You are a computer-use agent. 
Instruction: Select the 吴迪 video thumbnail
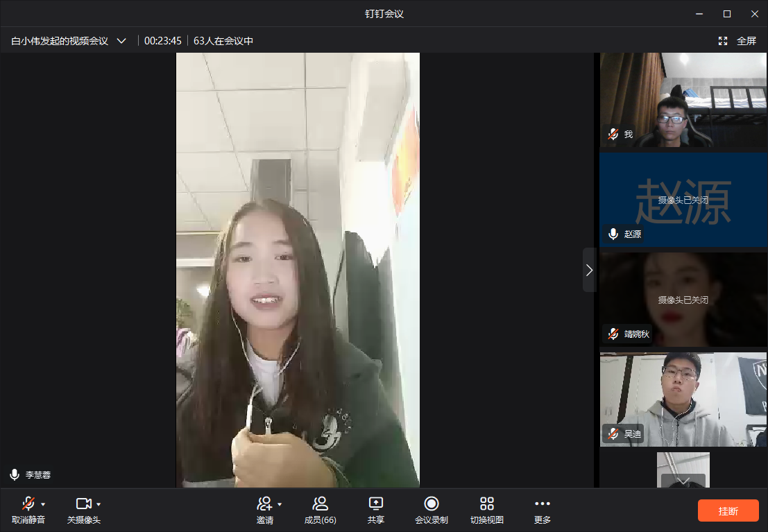pyautogui.click(x=683, y=399)
